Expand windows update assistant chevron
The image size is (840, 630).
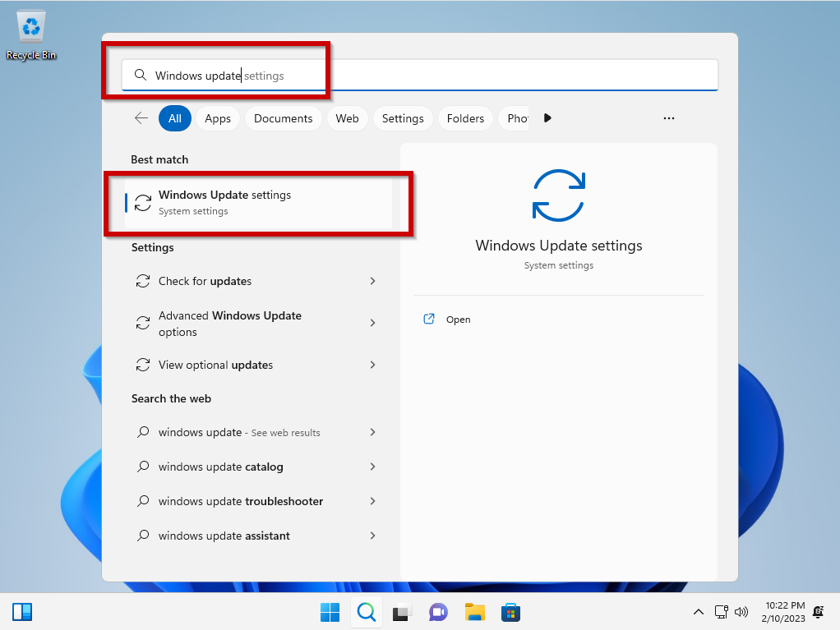coord(373,536)
